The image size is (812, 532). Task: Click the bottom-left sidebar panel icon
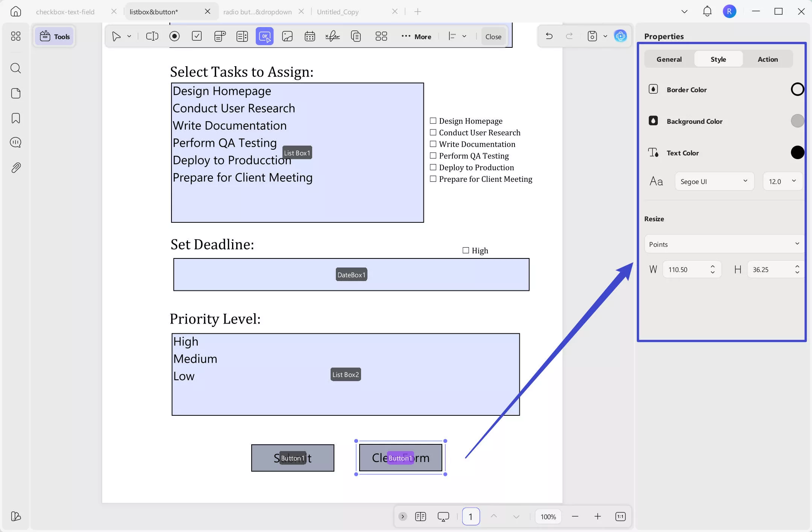pyautogui.click(x=15, y=516)
